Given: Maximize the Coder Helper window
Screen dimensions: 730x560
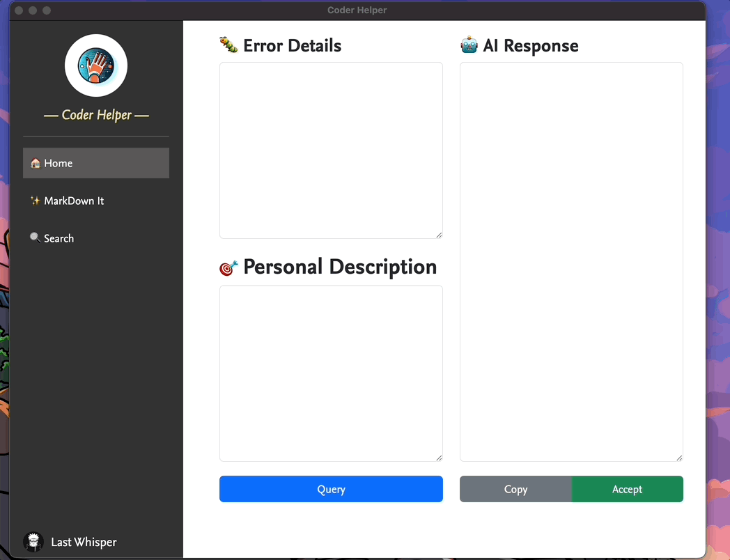Looking at the screenshot, I should tap(47, 10).
